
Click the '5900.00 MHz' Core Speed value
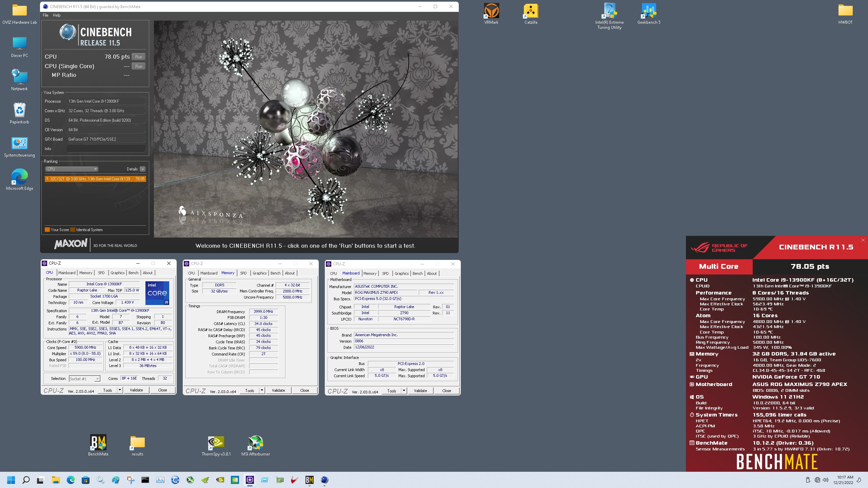85,347
